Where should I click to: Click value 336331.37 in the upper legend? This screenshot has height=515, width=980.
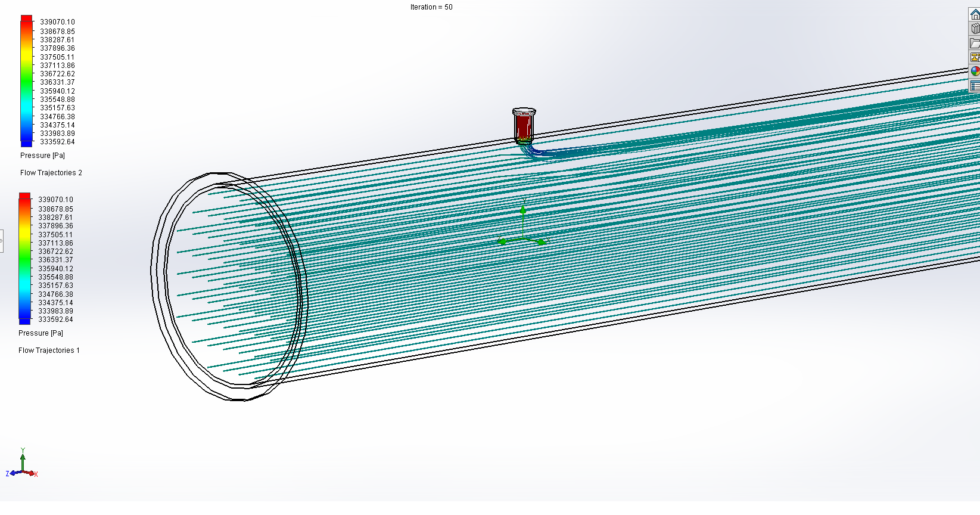(x=57, y=82)
